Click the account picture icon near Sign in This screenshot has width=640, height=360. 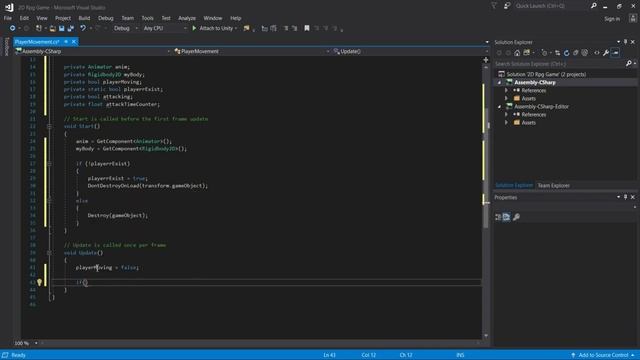tap(633, 18)
